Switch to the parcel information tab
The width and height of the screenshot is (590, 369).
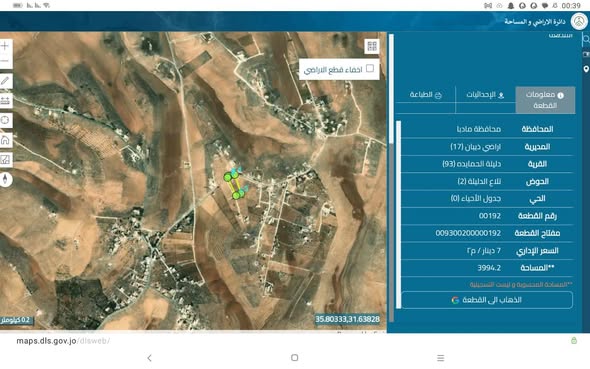545,100
